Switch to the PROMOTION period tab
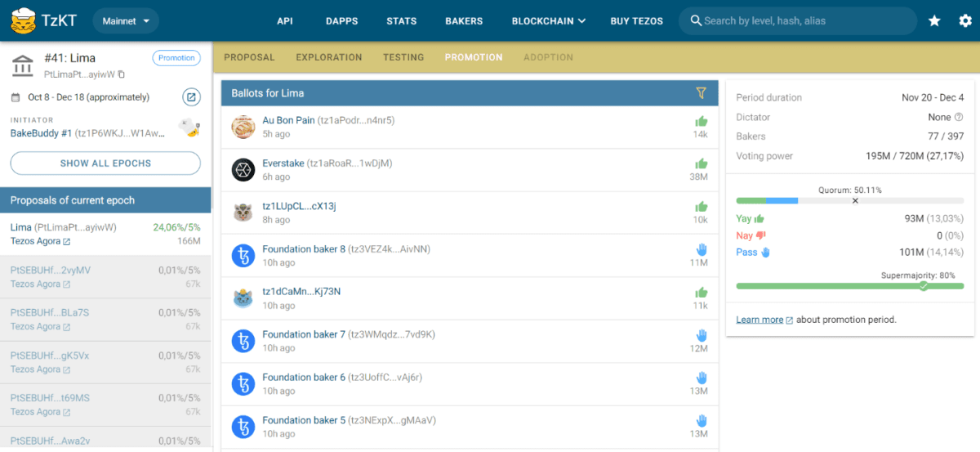This screenshot has height=452, width=980. pyautogui.click(x=474, y=57)
